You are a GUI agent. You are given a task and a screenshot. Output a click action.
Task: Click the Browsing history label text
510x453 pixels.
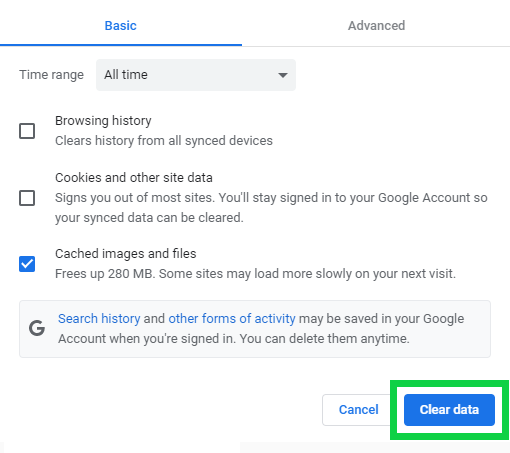coord(103,121)
